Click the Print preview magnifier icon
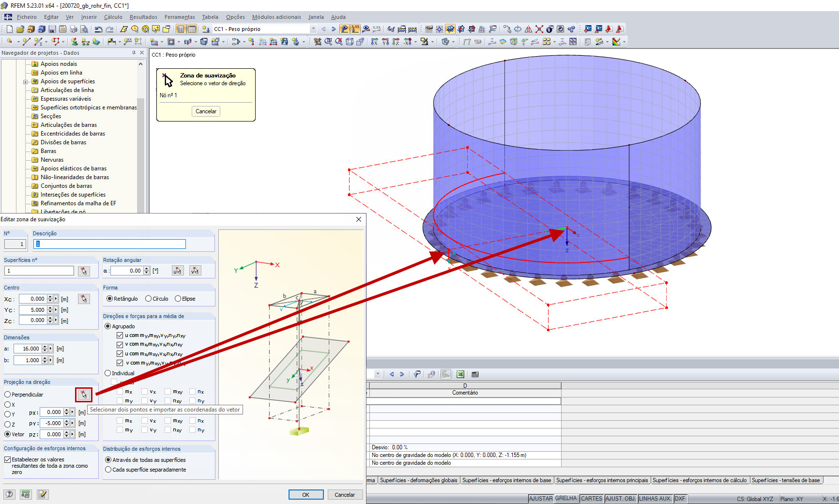This screenshot has height=504, width=839. 84,29
